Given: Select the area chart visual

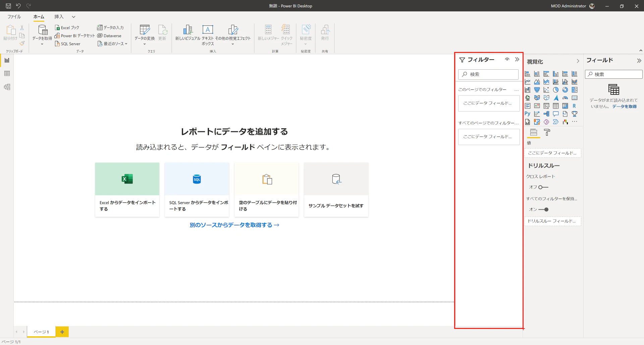Looking at the screenshot, I should 537,82.
